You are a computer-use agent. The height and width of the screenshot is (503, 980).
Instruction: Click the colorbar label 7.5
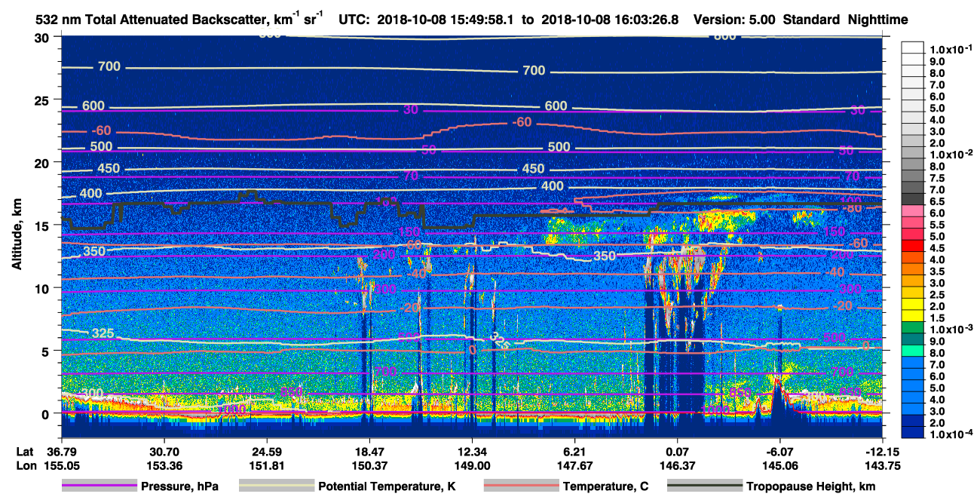tap(936, 178)
